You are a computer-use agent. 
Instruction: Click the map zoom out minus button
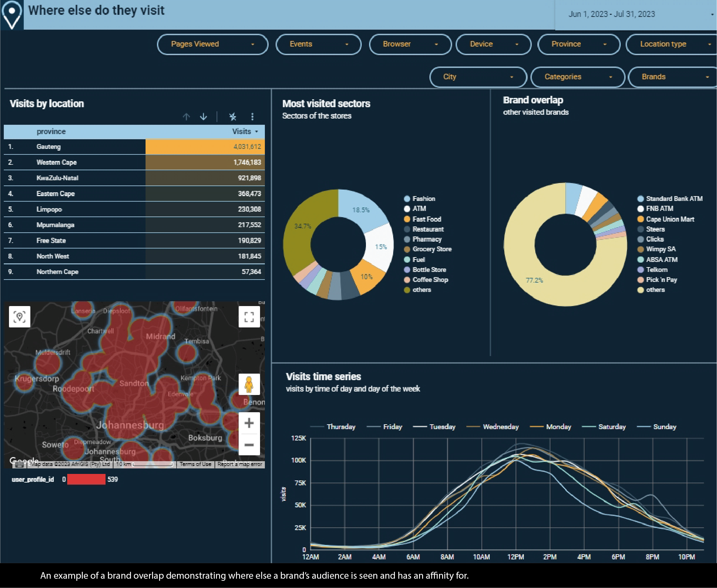[249, 445]
